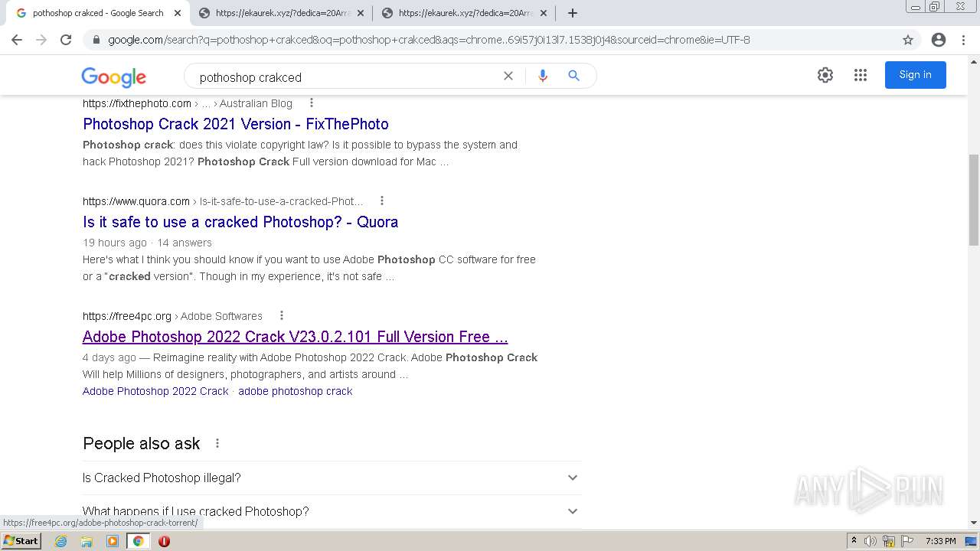
Task: Open the volume control in the tray
Action: 871,541
